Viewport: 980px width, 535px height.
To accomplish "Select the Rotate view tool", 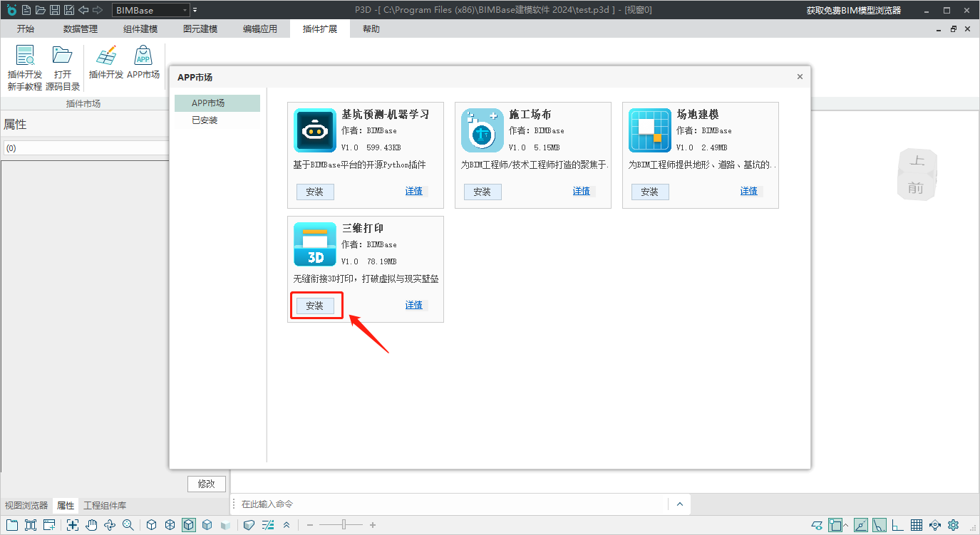I will click(x=110, y=525).
